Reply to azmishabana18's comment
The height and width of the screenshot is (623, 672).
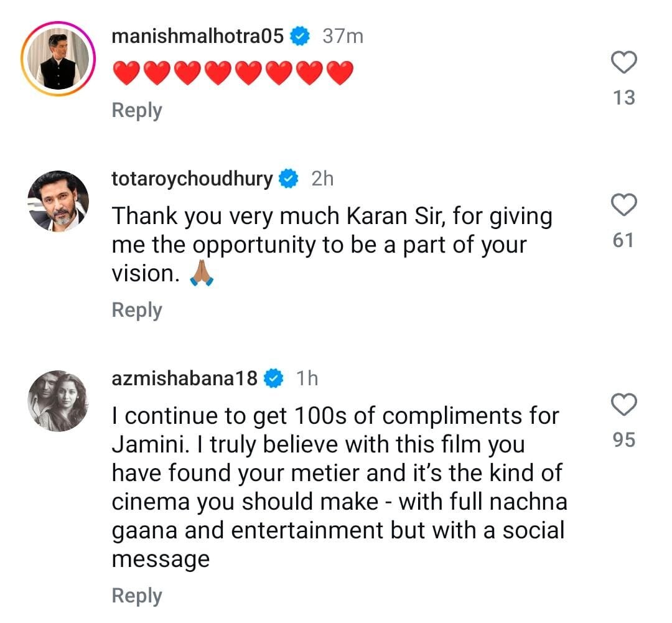pos(136,596)
